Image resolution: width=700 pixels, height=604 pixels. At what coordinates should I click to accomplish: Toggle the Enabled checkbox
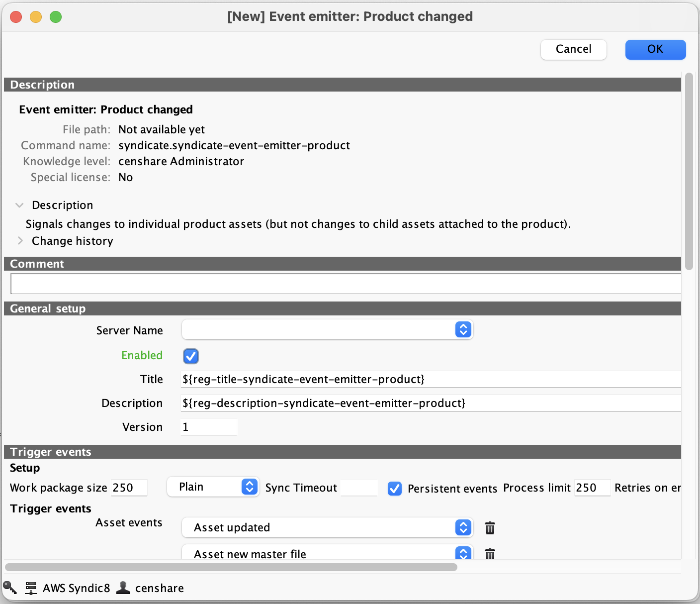click(x=191, y=356)
